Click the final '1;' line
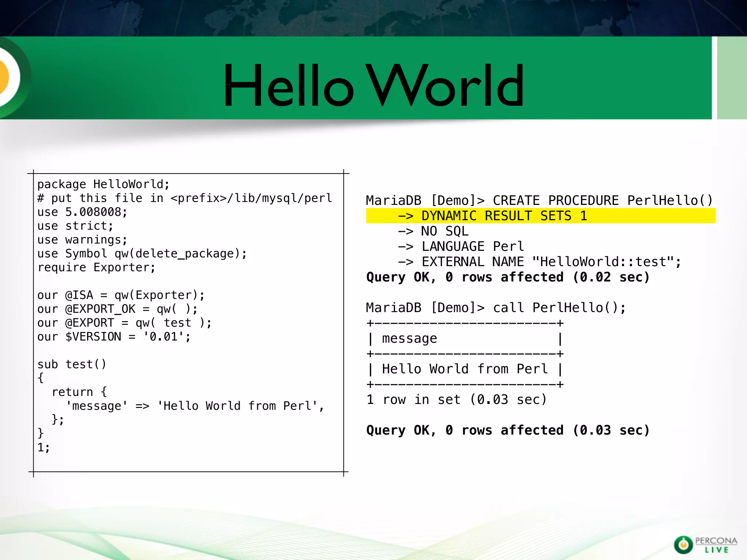 [44, 448]
